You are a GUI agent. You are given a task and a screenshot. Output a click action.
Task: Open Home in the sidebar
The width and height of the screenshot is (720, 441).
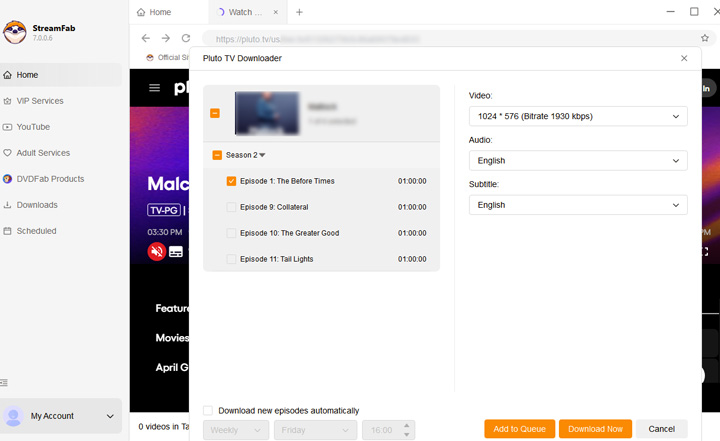tap(61, 75)
